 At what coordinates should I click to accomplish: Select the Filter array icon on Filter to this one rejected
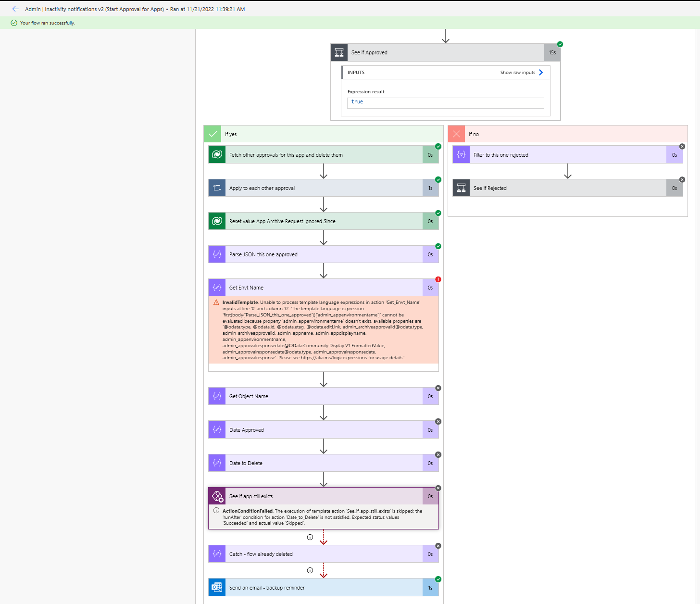click(x=461, y=154)
